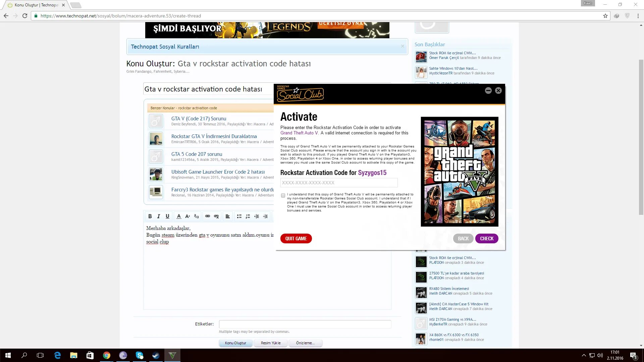This screenshot has width=644, height=362.
Task: Open Windows taskbar search
Action: [24, 355]
